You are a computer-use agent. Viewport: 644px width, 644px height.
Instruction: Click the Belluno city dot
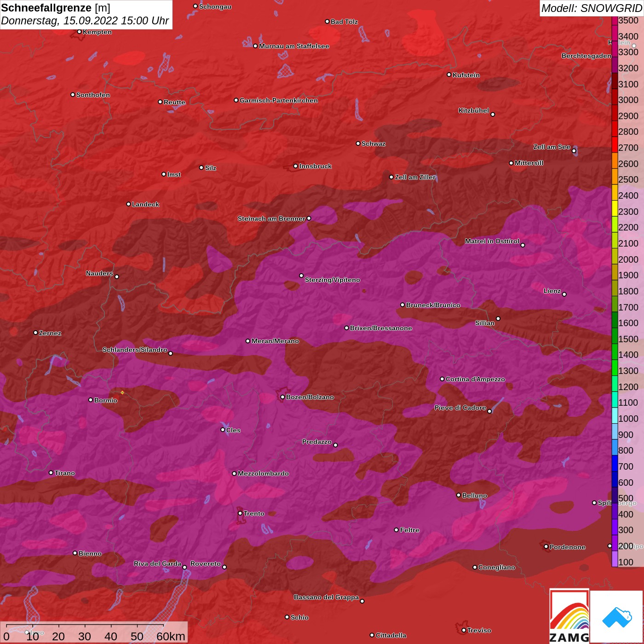pos(459,495)
